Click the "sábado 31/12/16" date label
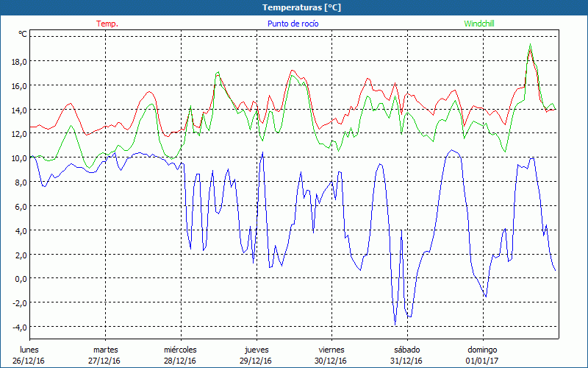 pyautogui.click(x=406, y=355)
